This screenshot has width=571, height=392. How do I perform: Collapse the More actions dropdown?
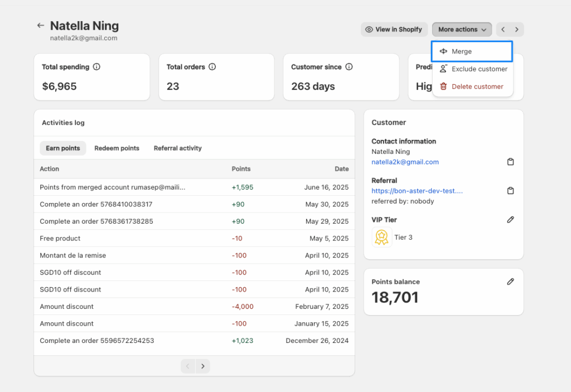click(x=462, y=30)
